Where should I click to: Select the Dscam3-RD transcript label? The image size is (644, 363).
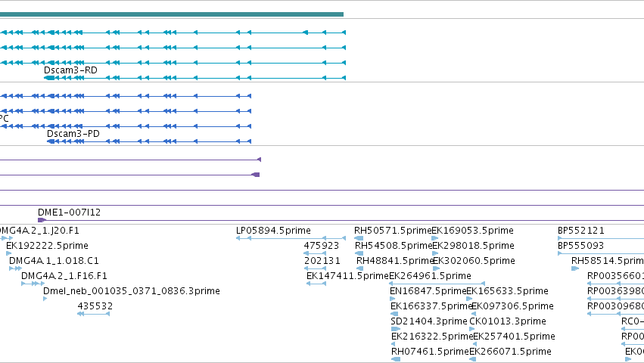[70, 70]
